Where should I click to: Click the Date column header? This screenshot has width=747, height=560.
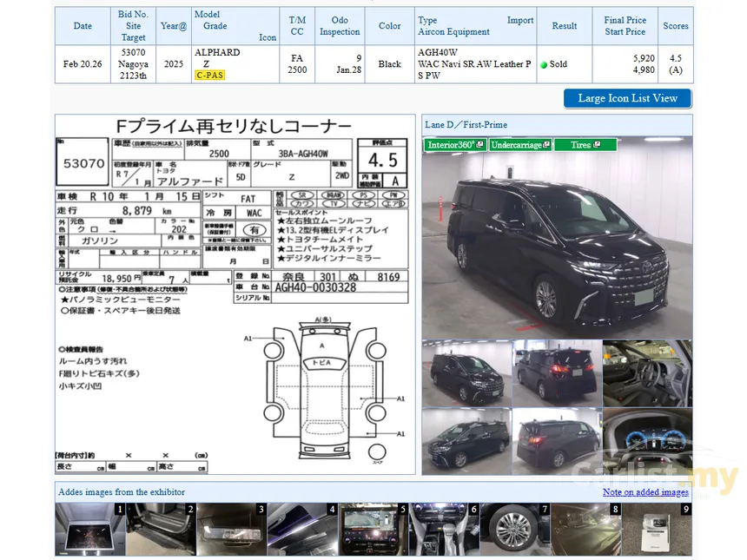(x=83, y=26)
